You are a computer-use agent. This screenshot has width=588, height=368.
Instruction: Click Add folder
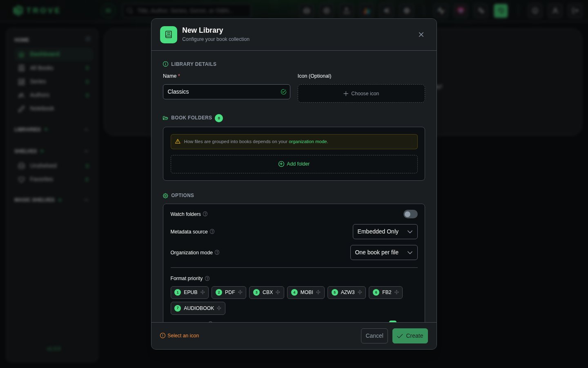(294, 164)
